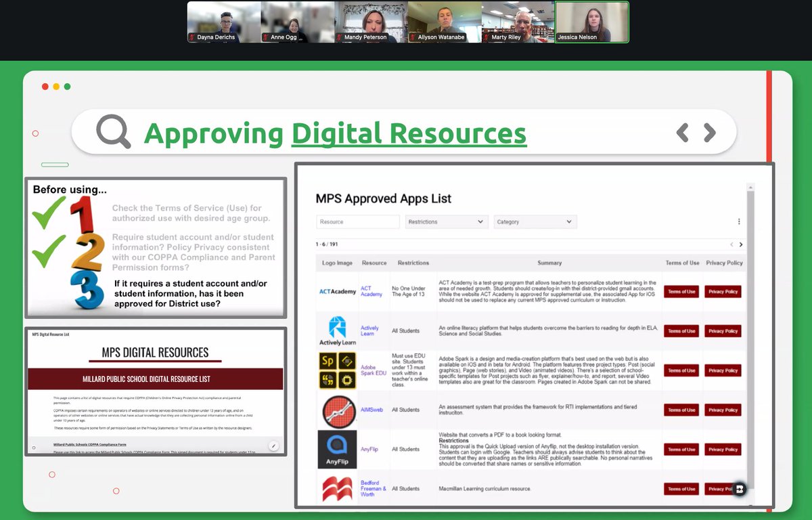Viewport: 812px width, 520px height.
Task: Select Marty Riley video thumbnail
Action: pos(518,22)
